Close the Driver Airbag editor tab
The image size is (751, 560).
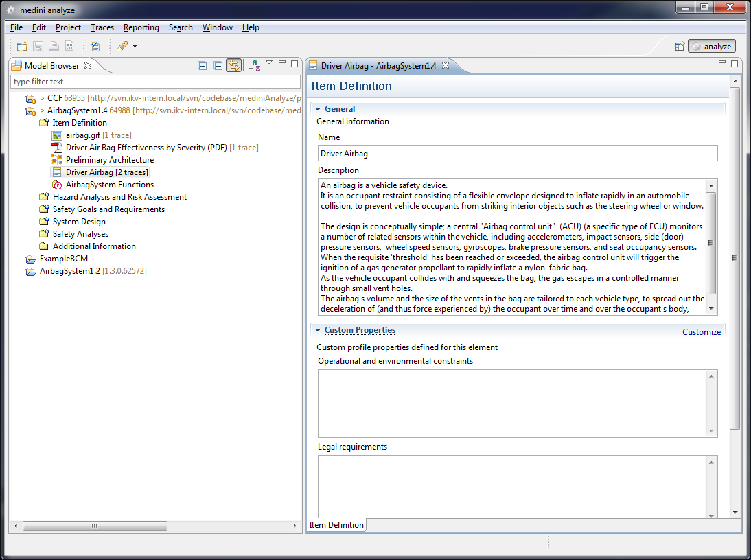[446, 65]
